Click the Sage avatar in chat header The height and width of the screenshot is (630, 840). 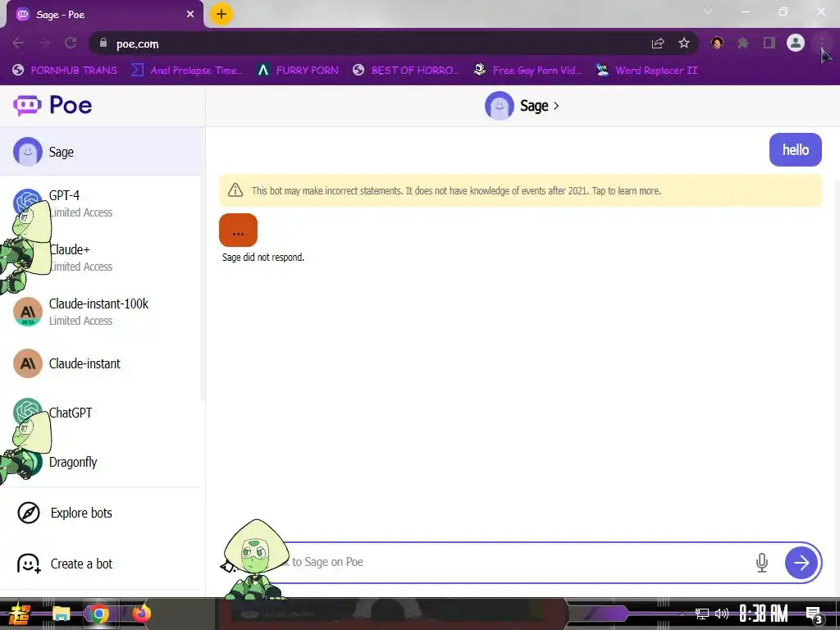500,106
